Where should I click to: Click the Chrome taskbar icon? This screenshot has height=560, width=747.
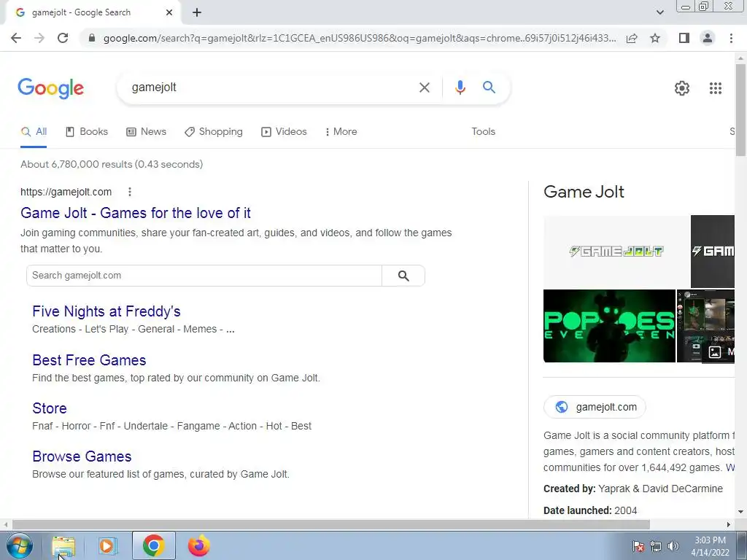(153, 545)
